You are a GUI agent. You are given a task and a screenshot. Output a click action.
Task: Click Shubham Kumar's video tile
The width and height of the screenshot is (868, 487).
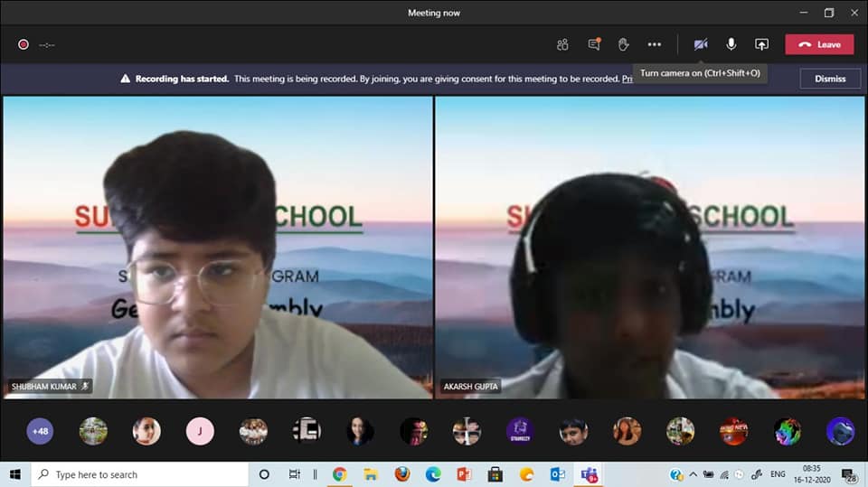(218, 248)
